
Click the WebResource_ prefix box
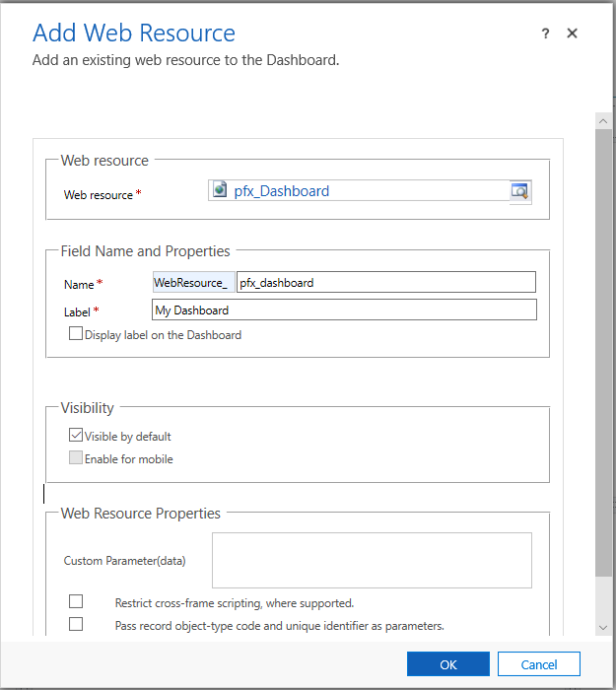[x=193, y=283]
